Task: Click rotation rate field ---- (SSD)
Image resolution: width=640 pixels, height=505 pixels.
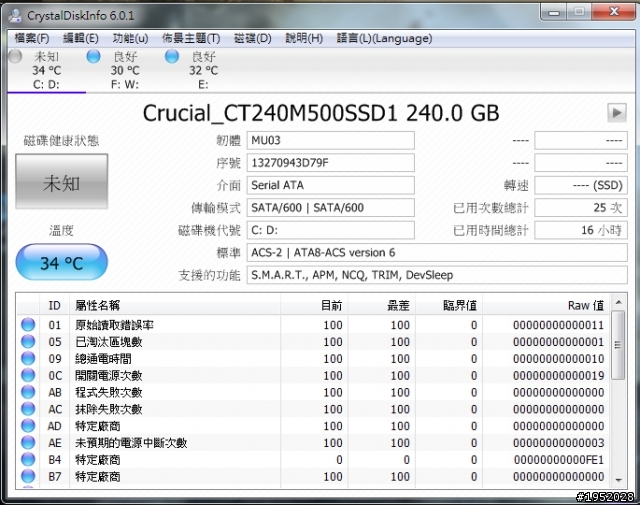Action: pos(581,185)
